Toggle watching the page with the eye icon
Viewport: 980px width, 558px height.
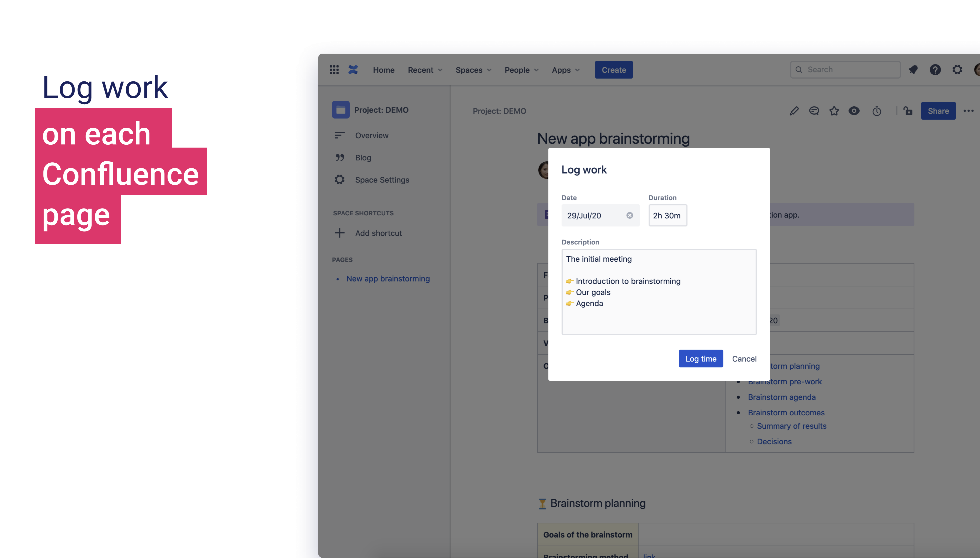(x=854, y=111)
